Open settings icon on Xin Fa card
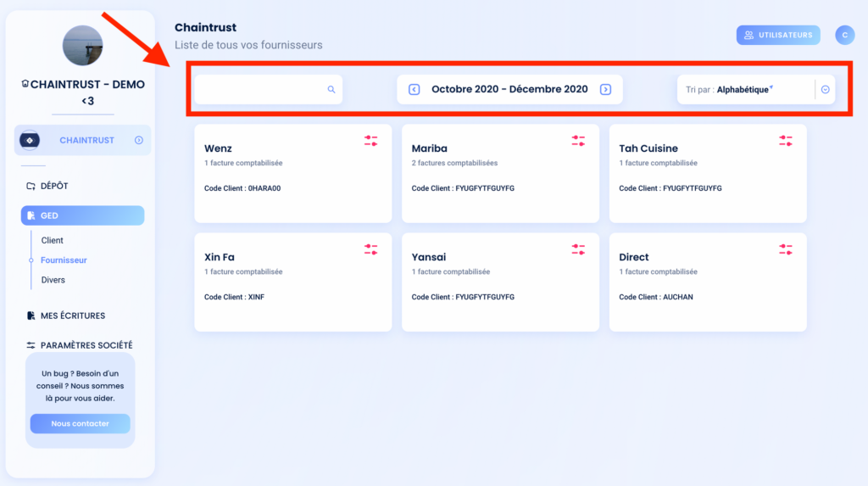Image resolution: width=868 pixels, height=486 pixels. point(371,249)
